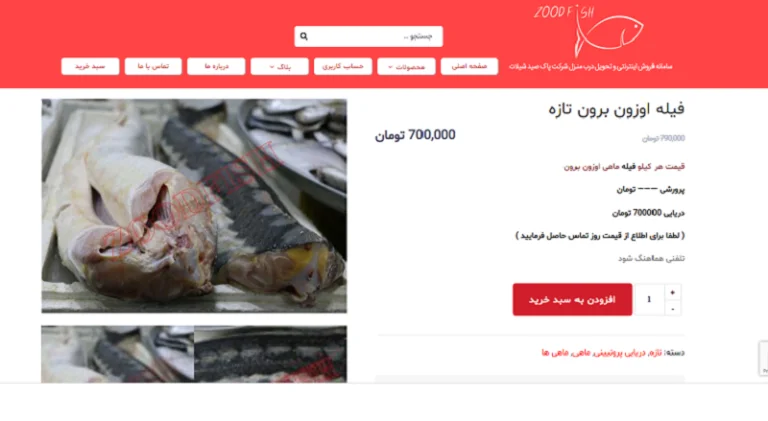Click the quantity number field
The width and height of the screenshot is (768, 421).
coord(649,300)
